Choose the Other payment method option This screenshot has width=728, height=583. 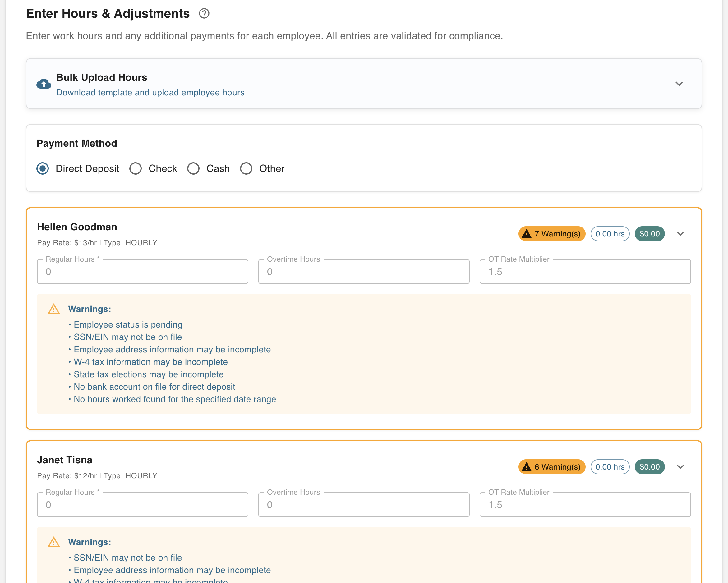(246, 168)
